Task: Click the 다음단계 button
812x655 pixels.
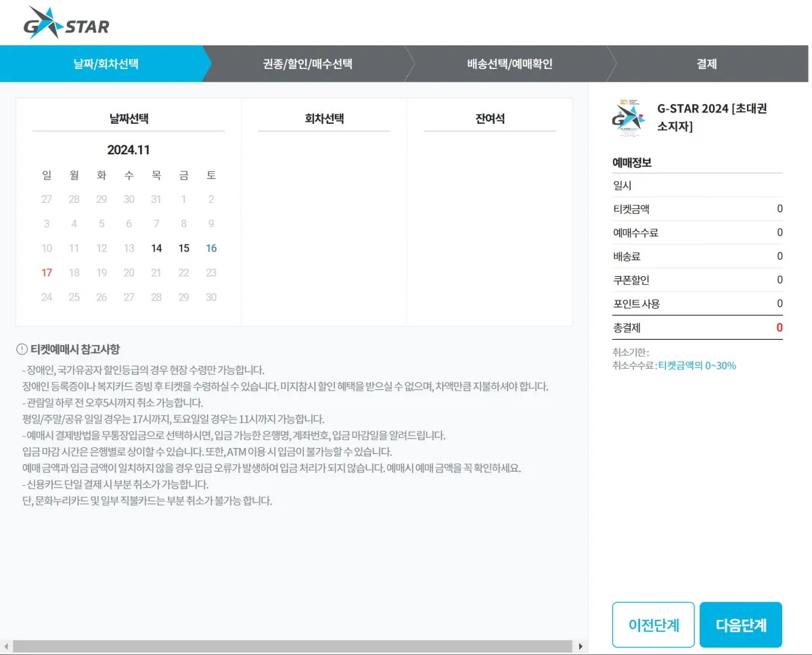Action: [x=741, y=624]
